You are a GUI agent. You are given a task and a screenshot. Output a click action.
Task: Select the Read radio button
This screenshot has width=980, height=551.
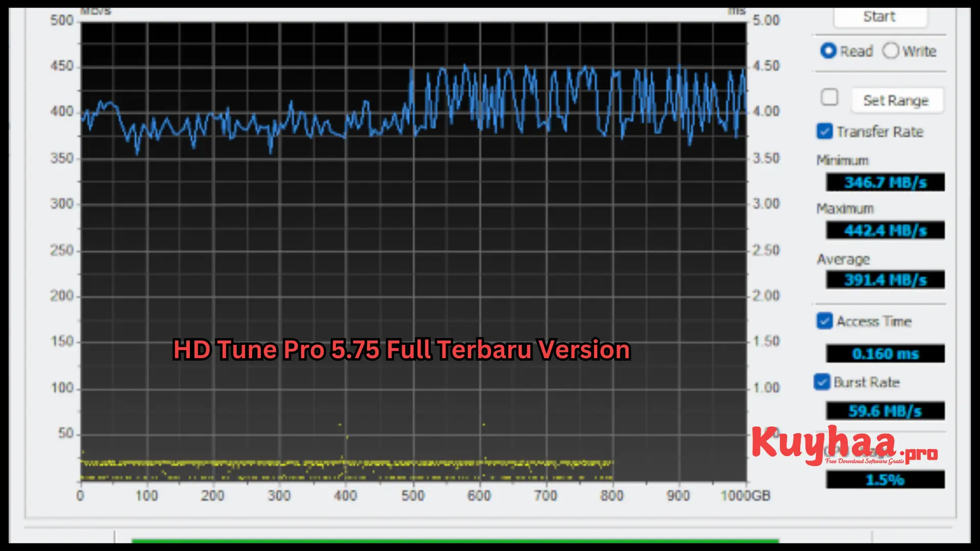click(828, 51)
